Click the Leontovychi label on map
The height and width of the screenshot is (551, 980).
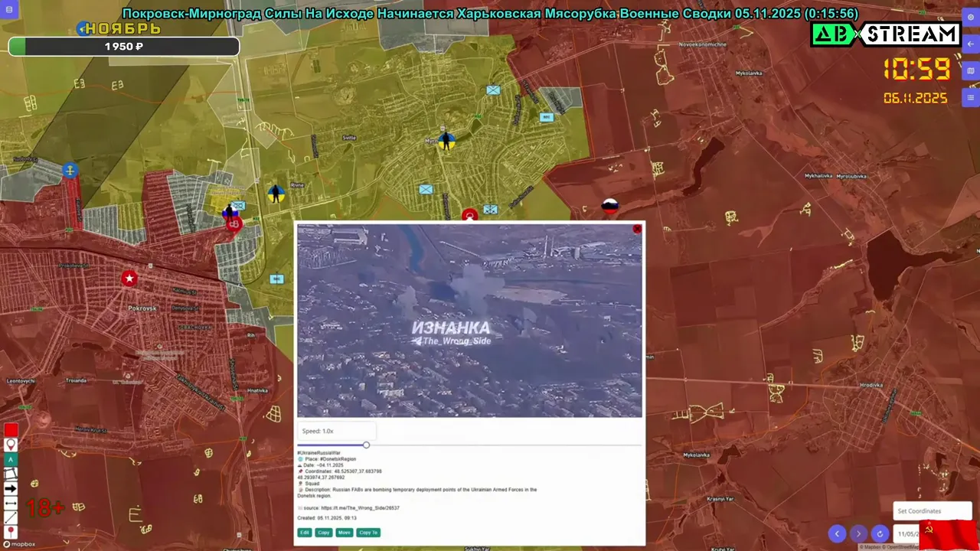[x=21, y=380]
